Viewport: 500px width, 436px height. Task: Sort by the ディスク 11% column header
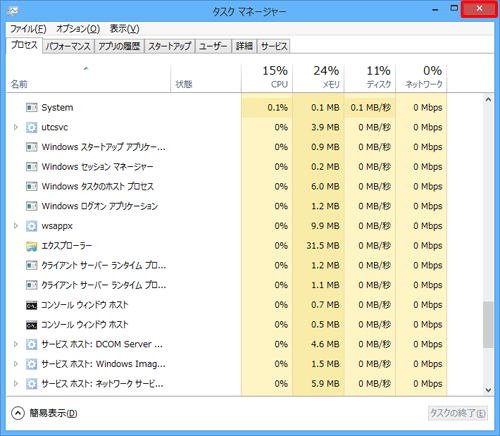click(370, 78)
